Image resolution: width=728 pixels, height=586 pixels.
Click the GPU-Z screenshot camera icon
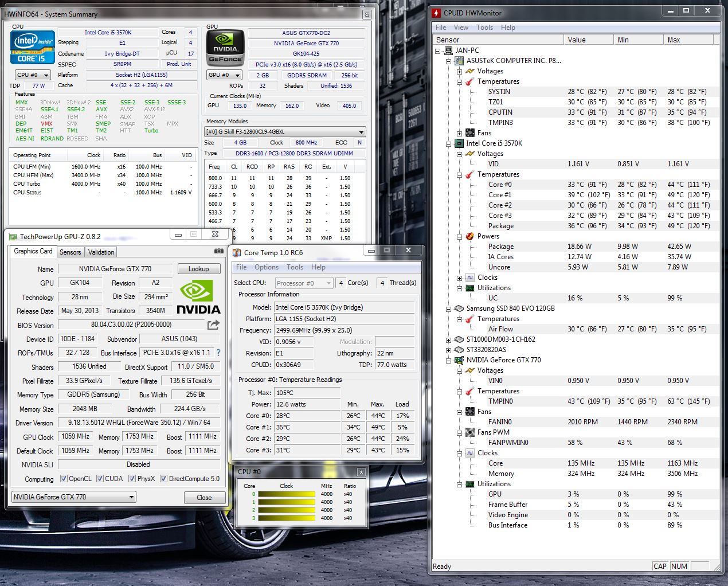[219, 251]
